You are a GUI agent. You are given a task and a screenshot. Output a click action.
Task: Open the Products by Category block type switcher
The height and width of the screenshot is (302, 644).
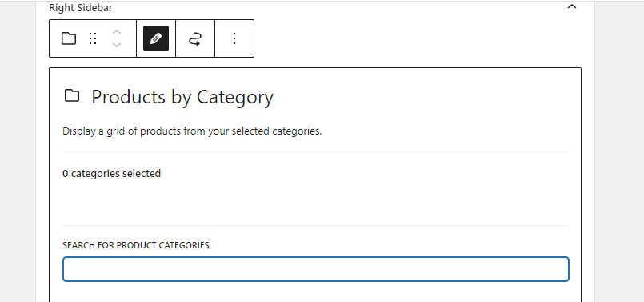point(69,38)
